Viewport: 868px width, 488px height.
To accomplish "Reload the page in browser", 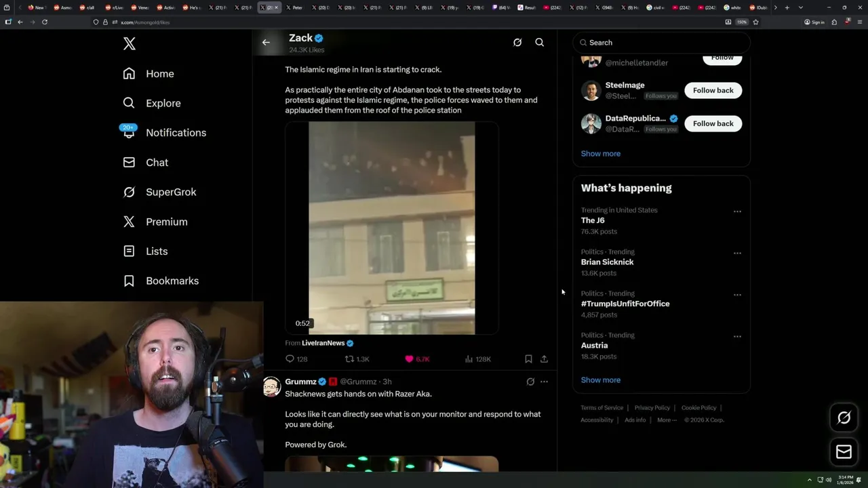I will point(45,22).
